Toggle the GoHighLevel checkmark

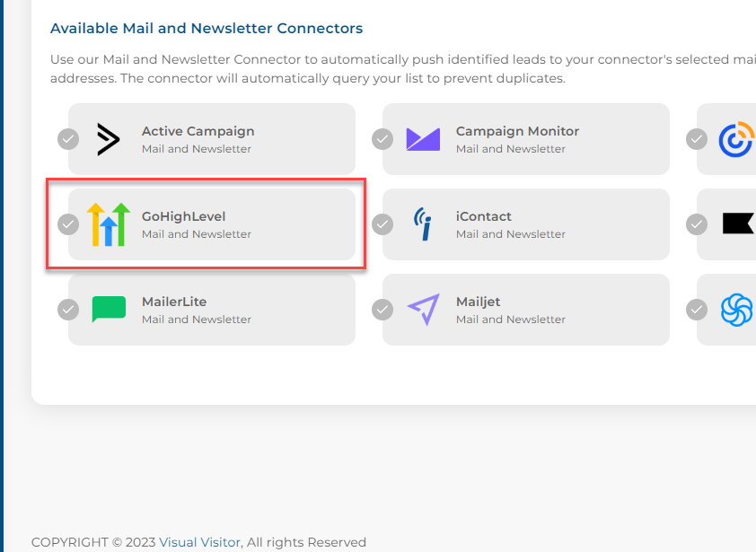click(68, 224)
